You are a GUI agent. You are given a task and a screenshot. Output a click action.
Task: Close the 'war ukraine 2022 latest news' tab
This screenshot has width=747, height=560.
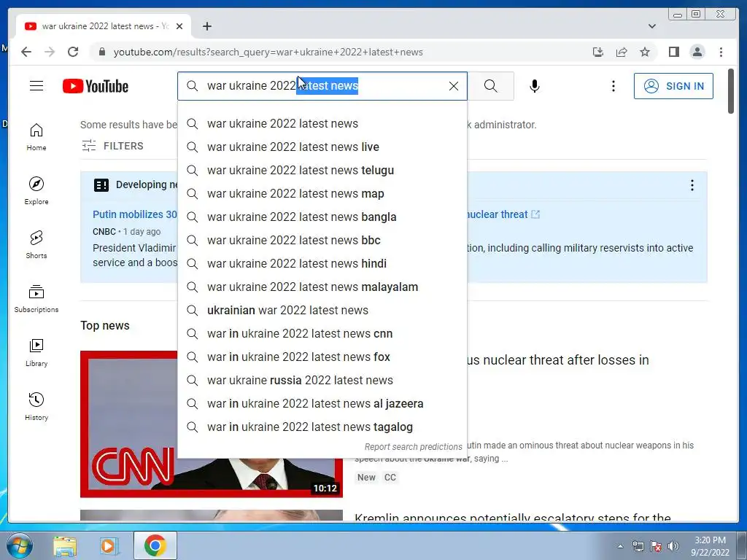pos(179,26)
